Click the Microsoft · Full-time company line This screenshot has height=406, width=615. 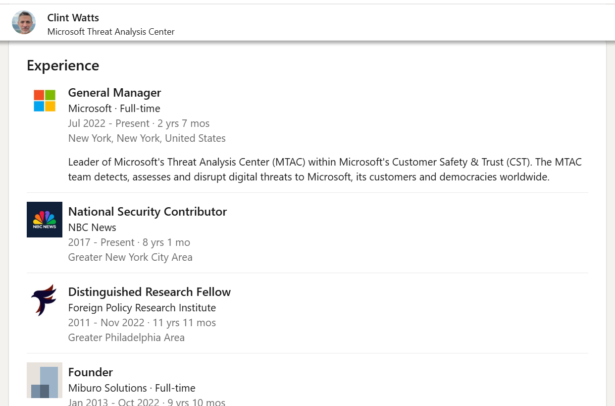coord(114,108)
